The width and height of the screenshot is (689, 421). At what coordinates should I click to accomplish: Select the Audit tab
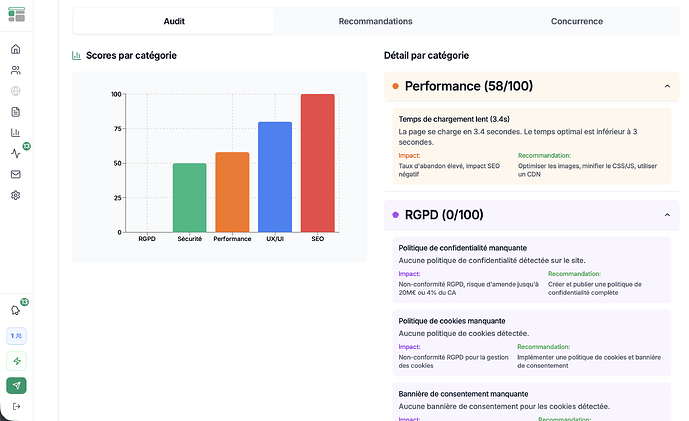[x=174, y=21]
